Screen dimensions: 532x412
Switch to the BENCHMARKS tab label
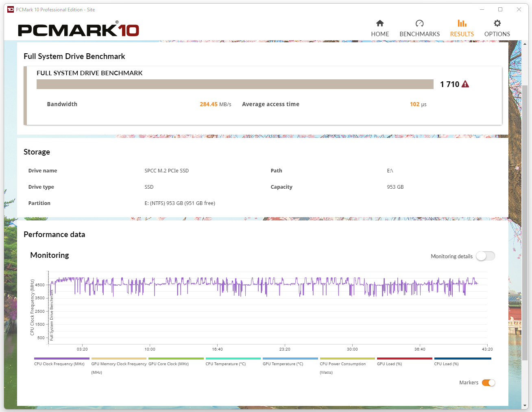point(420,34)
